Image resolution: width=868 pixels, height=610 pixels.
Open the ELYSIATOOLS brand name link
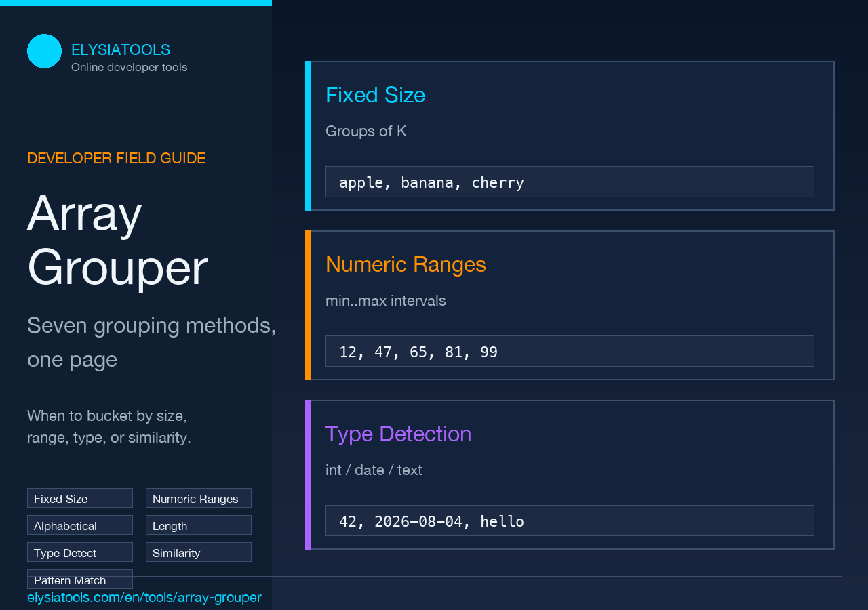[121, 49]
